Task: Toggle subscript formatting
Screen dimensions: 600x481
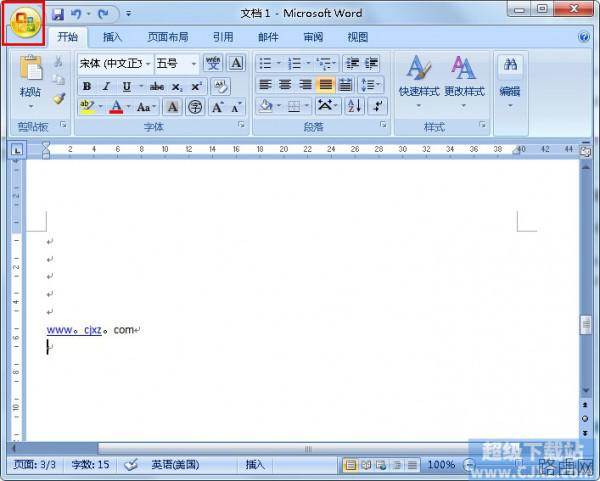Action: (x=177, y=87)
